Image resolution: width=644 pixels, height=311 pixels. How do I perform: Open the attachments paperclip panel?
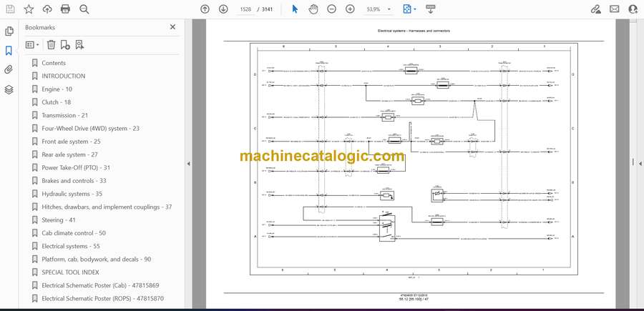pyautogui.click(x=9, y=70)
